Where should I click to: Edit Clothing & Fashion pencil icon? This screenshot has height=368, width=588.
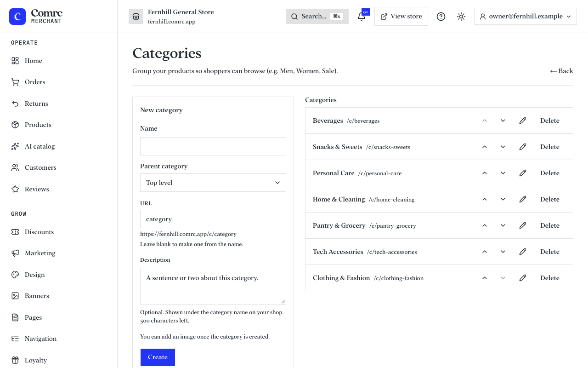[522, 278]
